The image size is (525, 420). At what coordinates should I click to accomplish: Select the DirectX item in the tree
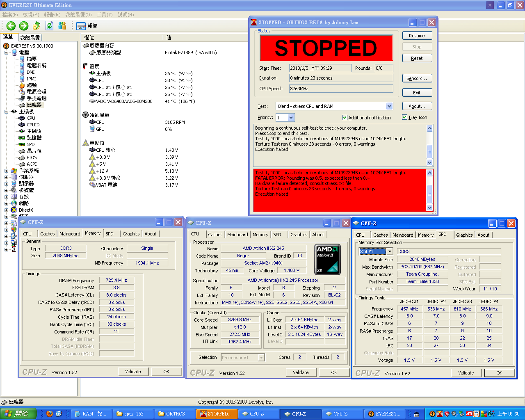click(26, 210)
